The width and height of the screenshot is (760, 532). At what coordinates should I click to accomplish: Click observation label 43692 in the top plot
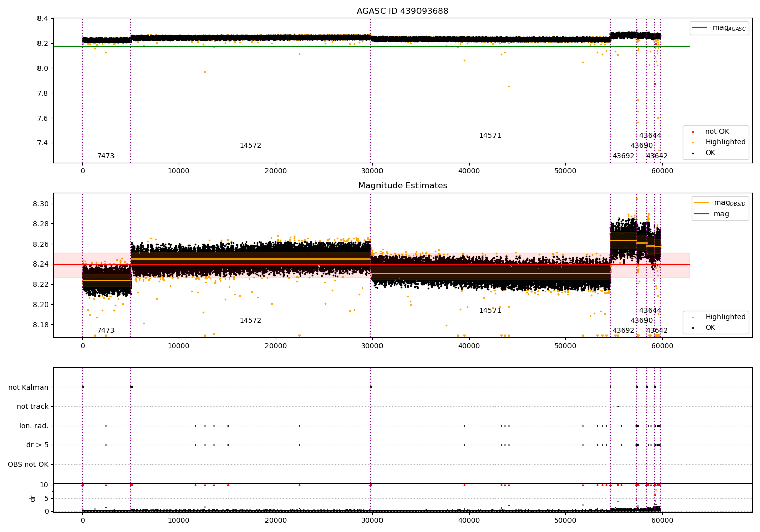(x=623, y=156)
